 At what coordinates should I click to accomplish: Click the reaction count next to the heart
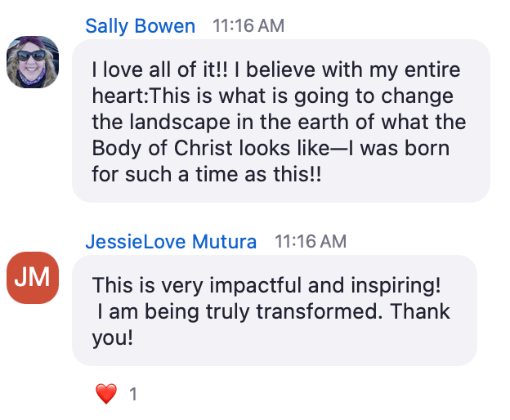click(x=132, y=395)
